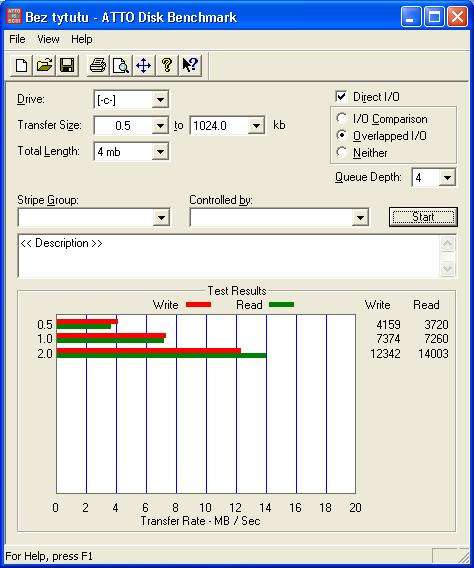474x568 pixels.
Task: Click the four-arrow move icon in toolbar
Action: tap(144, 65)
